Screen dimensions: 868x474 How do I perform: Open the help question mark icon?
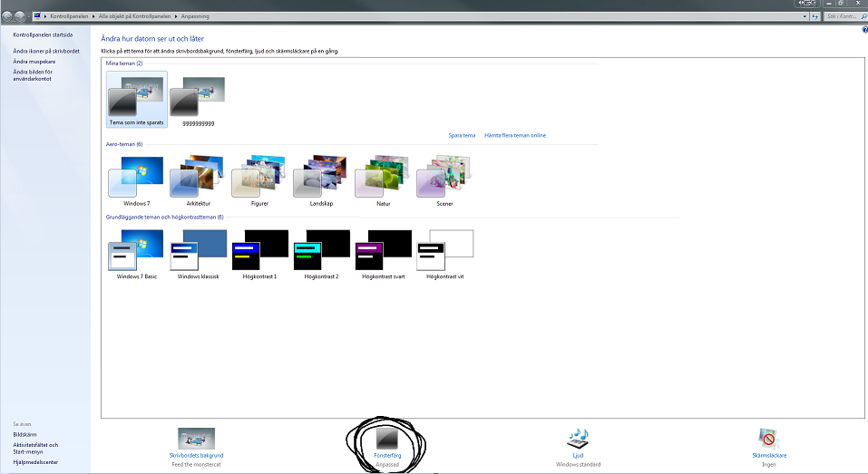click(x=864, y=30)
